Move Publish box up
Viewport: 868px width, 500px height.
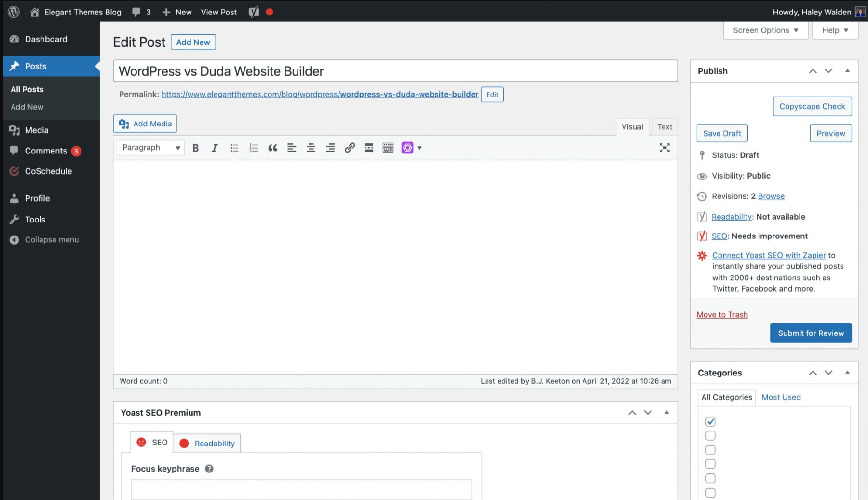coord(813,71)
